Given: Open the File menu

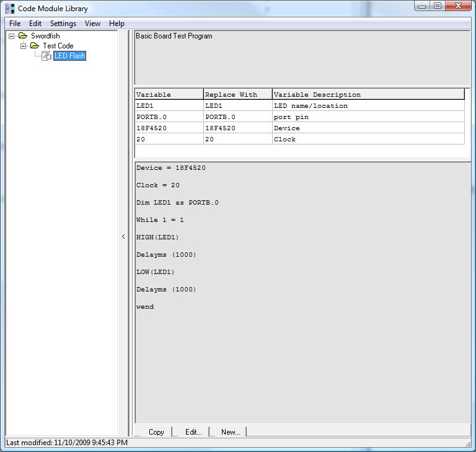Looking at the screenshot, I should pos(15,24).
